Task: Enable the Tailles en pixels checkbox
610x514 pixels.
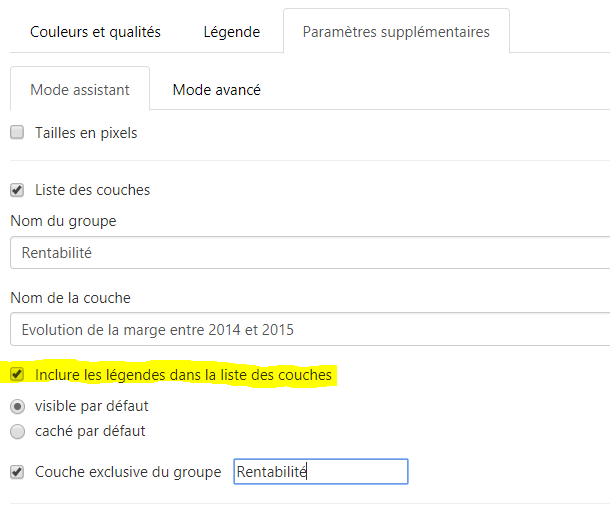Action: 17,132
